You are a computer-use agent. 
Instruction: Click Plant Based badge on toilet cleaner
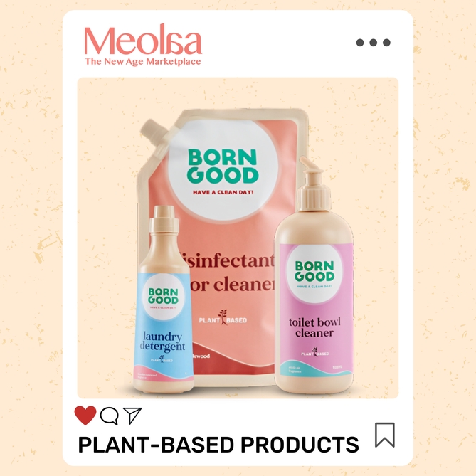(314, 352)
